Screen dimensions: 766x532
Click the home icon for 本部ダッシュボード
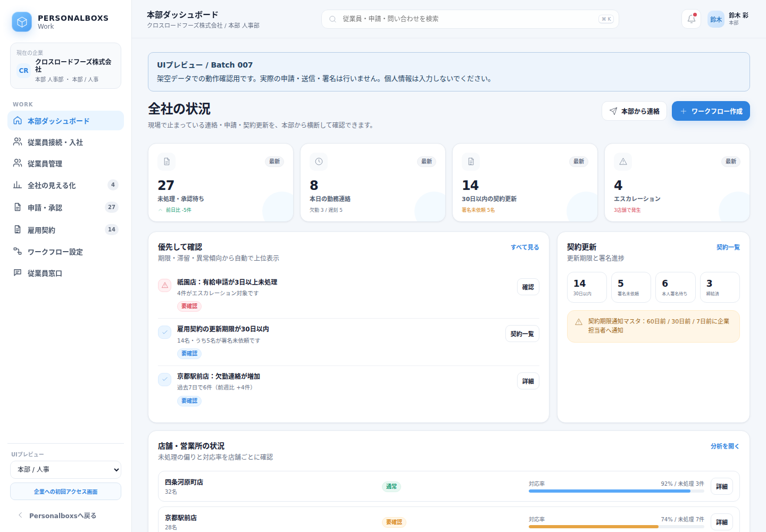point(18,121)
